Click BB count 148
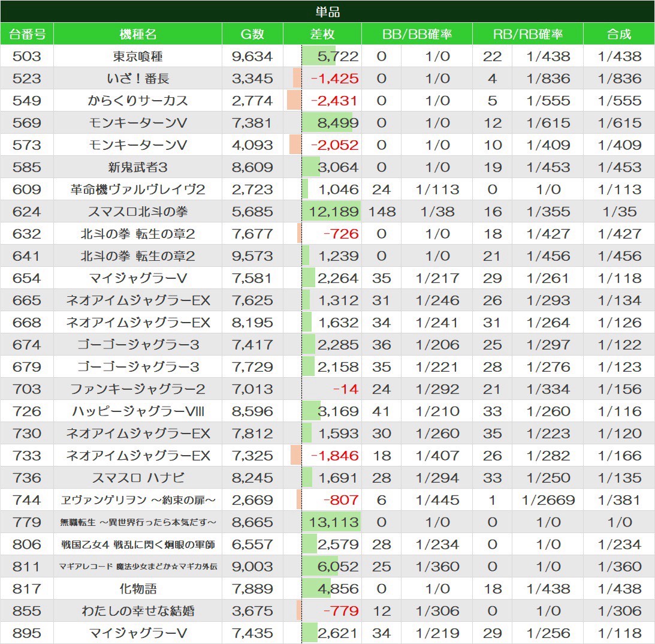 (x=381, y=211)
